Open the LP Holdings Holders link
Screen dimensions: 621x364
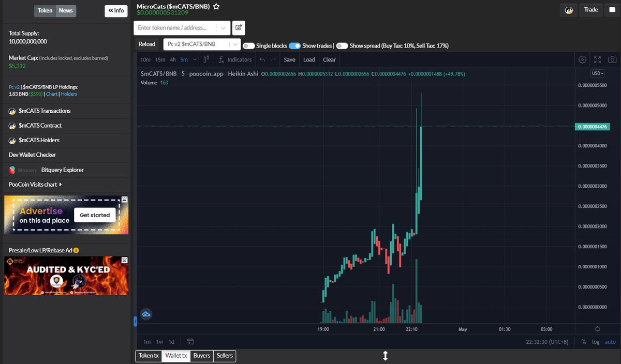[x=69, y=94]
